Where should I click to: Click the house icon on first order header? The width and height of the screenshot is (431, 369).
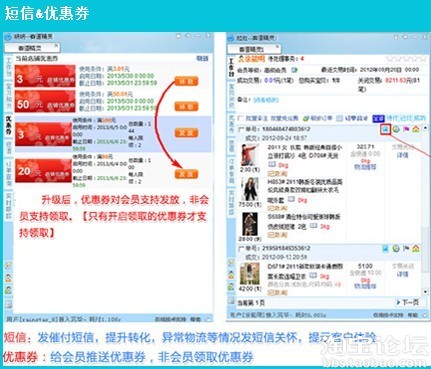click(415, 129)
